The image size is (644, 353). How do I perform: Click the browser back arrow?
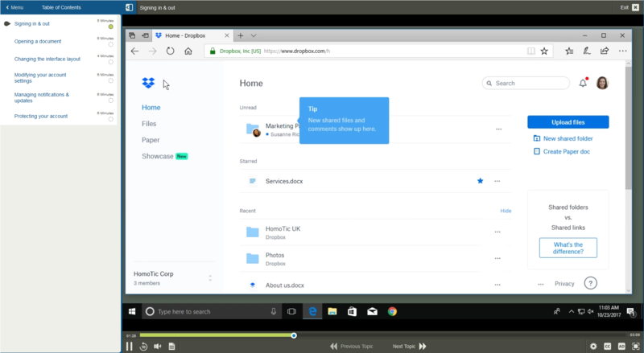point(134,51)
